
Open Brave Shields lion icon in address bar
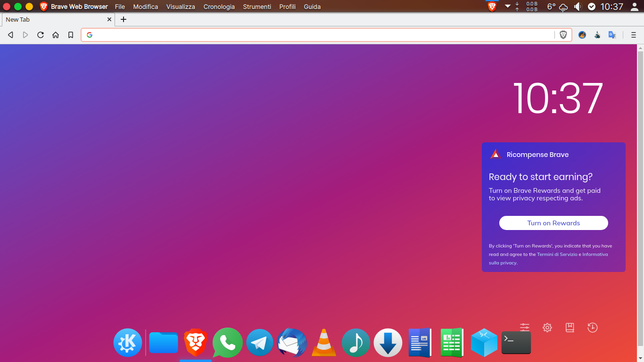[563, 35]
